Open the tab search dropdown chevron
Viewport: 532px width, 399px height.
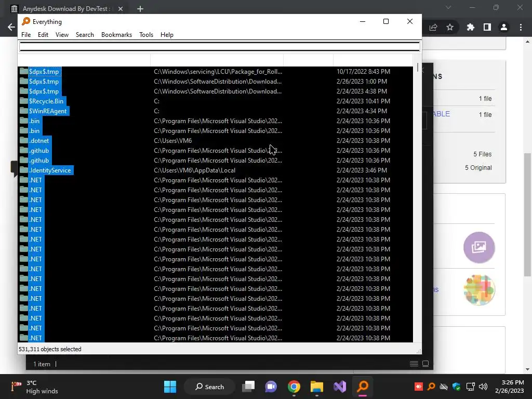[x=448, y=7]
